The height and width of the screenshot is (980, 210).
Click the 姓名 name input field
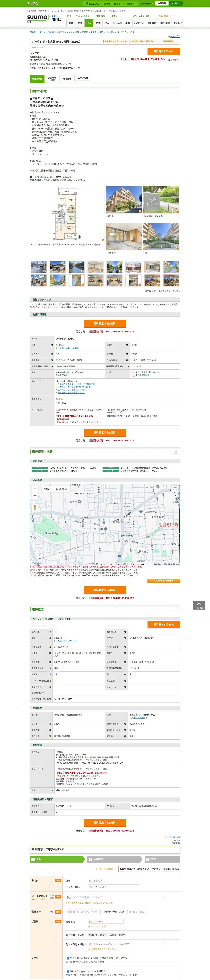[114, 881]
